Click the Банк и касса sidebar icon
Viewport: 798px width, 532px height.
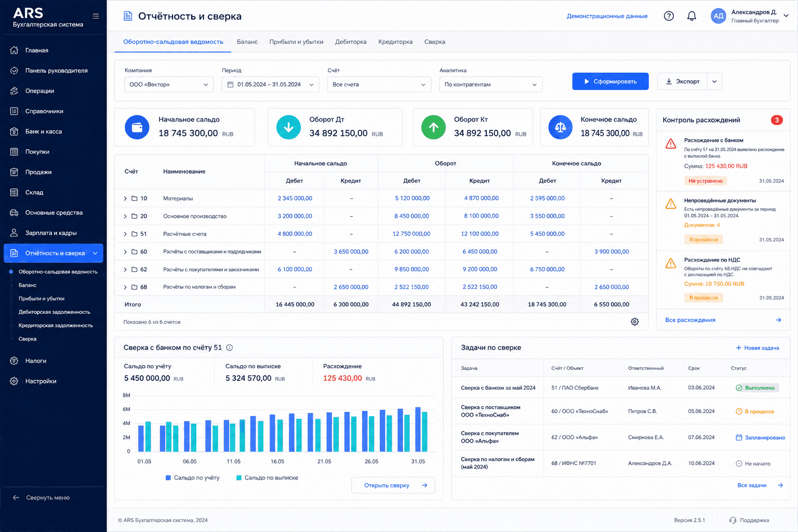coord(14,131)
